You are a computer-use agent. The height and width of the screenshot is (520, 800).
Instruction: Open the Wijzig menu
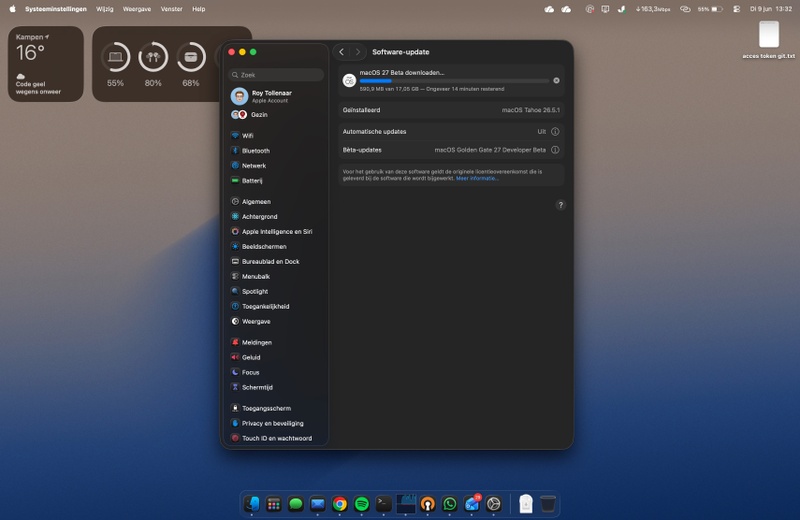point(105,9)
